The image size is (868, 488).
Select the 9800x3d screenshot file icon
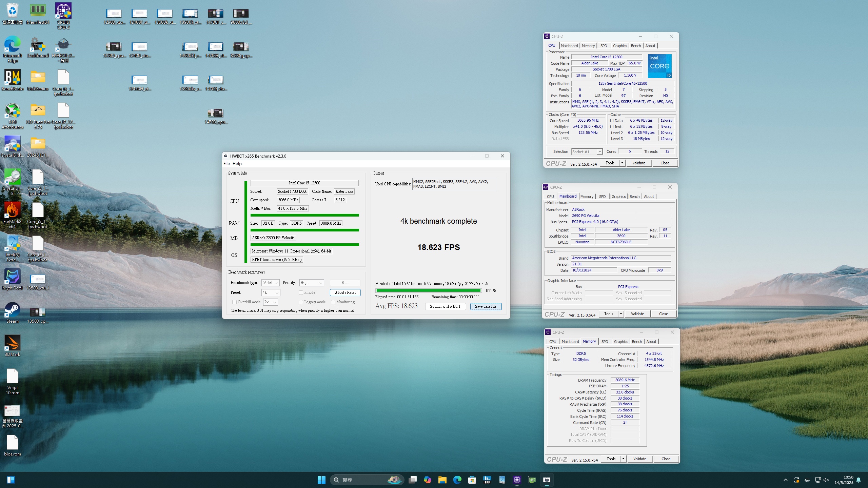pos(241,16)
